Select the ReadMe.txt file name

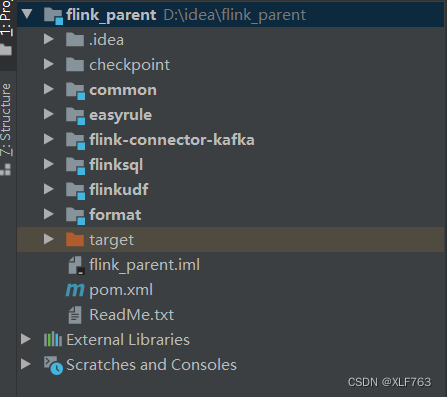click(x=131, y=315)
